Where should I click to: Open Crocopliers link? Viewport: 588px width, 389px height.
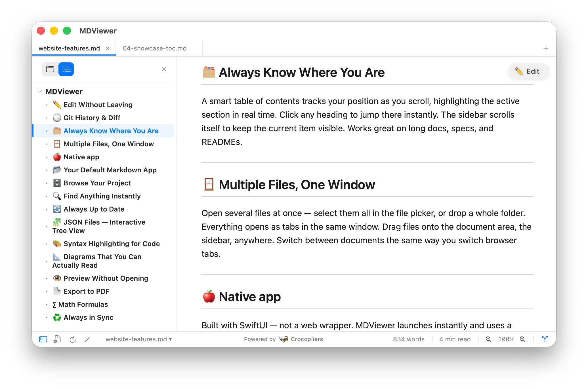pyautogui.click(x=301, y=339)
